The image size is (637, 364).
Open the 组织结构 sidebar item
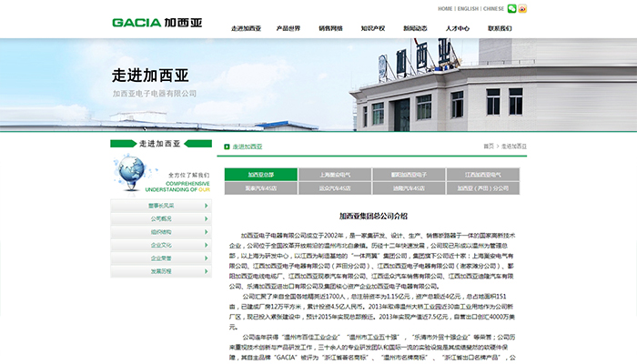161,232
